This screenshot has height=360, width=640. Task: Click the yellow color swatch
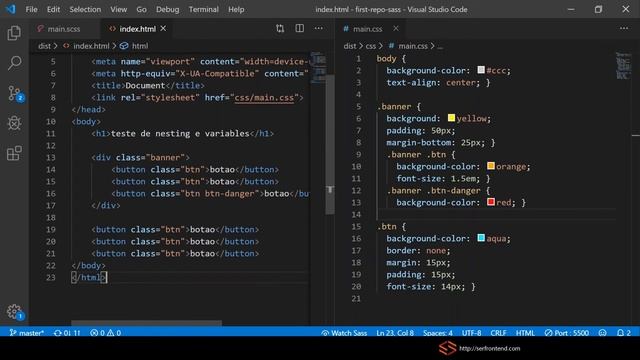[x=451, y=118]
